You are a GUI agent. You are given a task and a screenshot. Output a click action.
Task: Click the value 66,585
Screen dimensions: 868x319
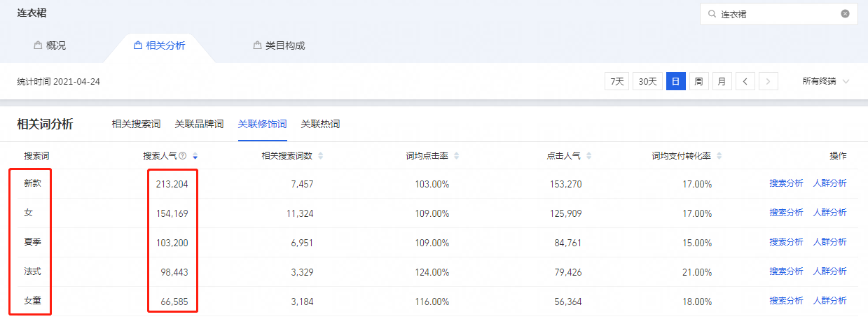[174, 302]
